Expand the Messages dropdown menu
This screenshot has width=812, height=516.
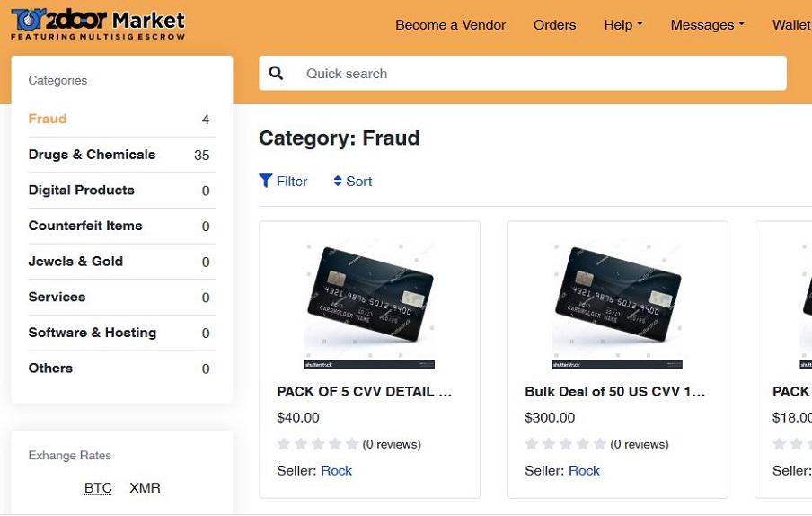click(707, 25)
